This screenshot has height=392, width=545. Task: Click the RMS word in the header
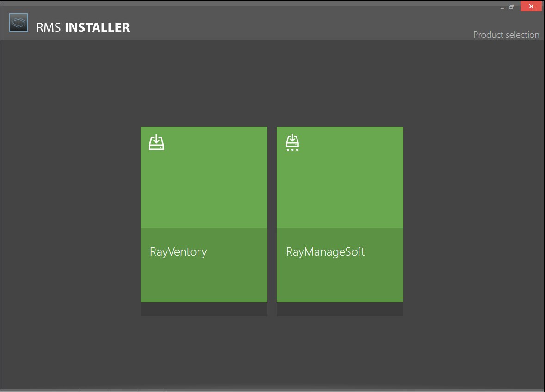coord(49,28)
